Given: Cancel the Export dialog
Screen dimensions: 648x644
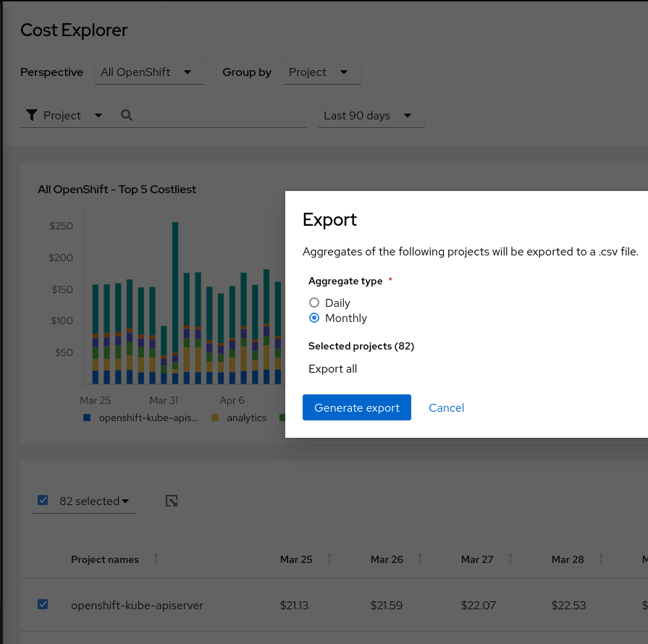Looking at the screenshot, I should click(x=446, y=407).
